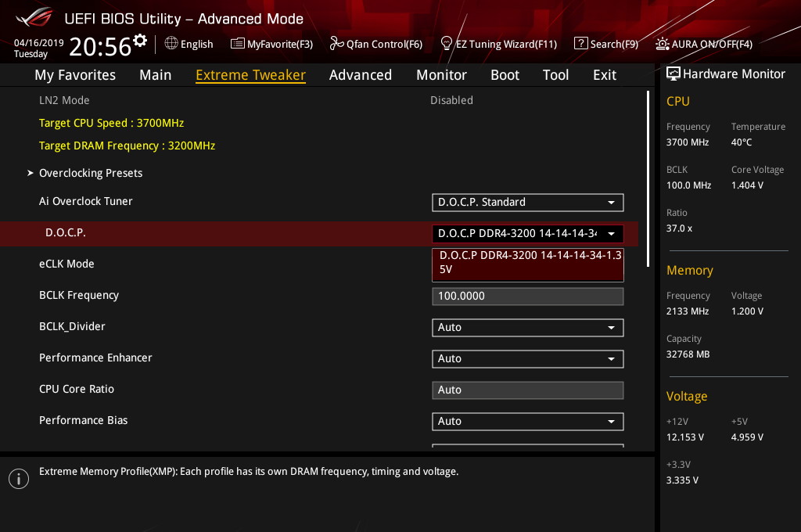
Task: Click Memory Frequency value 2133 MHz
Action: 688,311
